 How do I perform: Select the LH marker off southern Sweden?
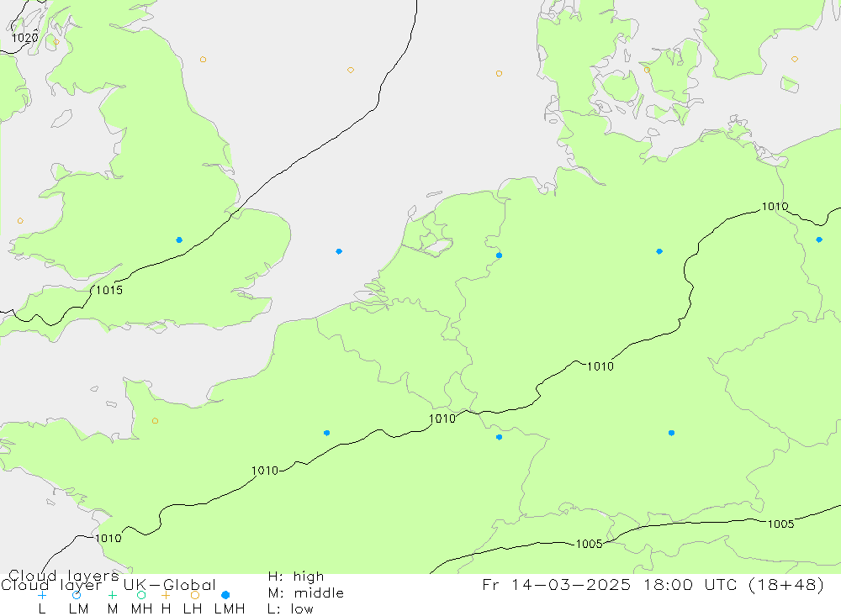tap(795, 60)
